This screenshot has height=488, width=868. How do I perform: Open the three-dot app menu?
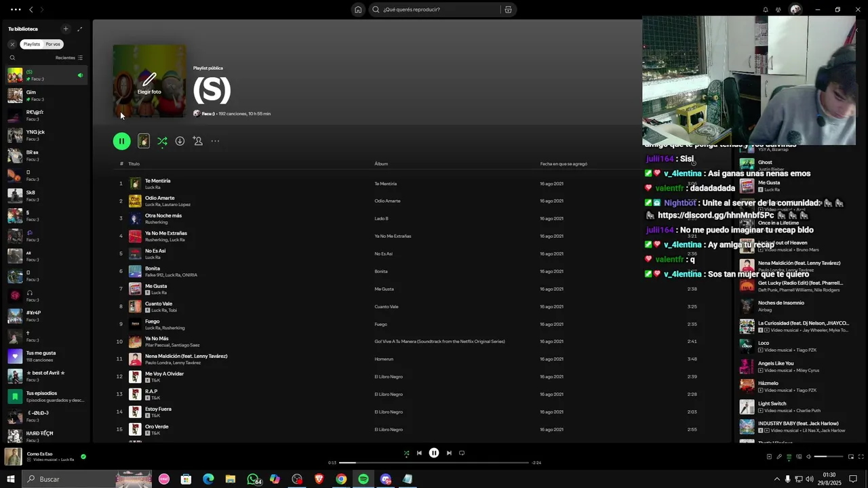tap(16, 9)
